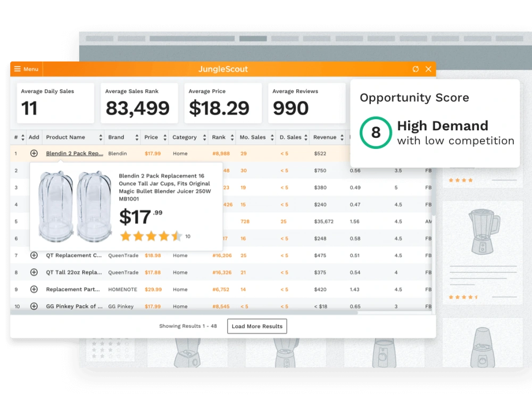Click rank #8,545 cell
The width and height of the screenshot is (532, 399).
pyautogui.click(x=221, y=306)
